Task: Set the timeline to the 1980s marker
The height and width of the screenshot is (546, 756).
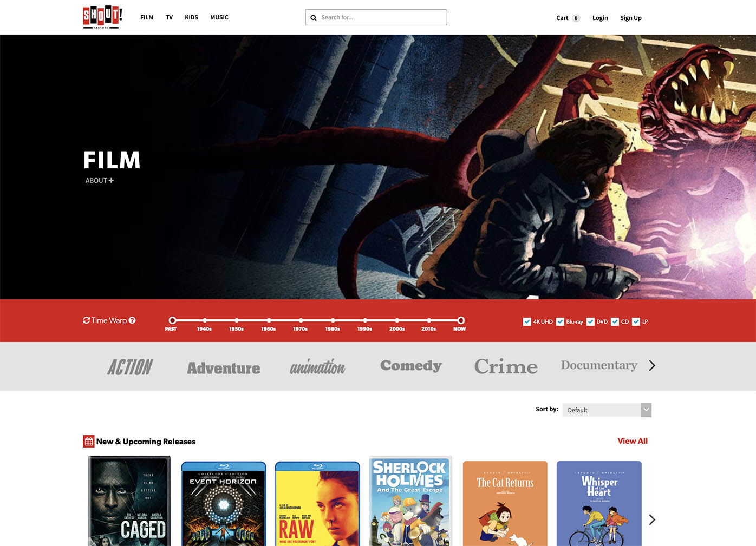Action: [333, 320]
